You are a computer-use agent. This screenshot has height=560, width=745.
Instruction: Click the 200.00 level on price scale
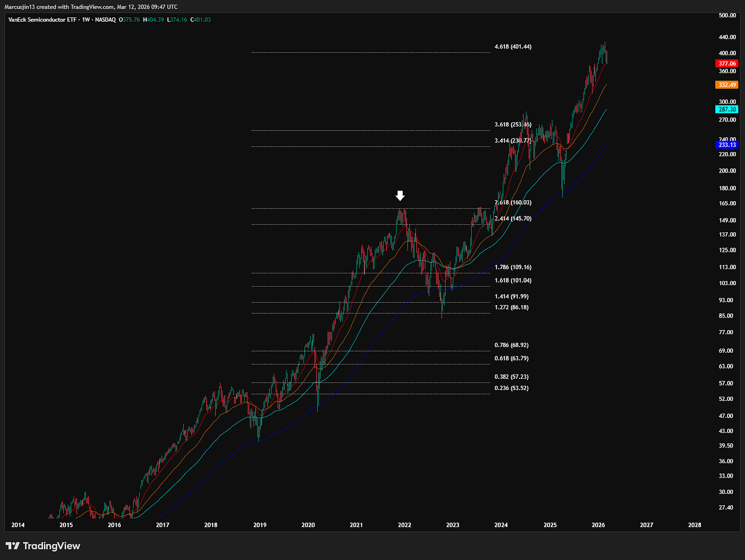pyautogui.click(x=727, y=171)
